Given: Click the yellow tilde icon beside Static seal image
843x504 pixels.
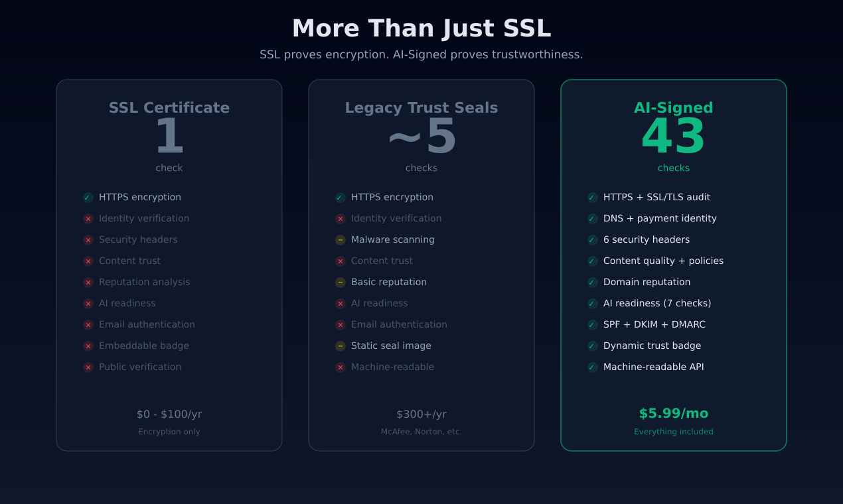Looking at the screenshot, I should (x=341, y=346).
